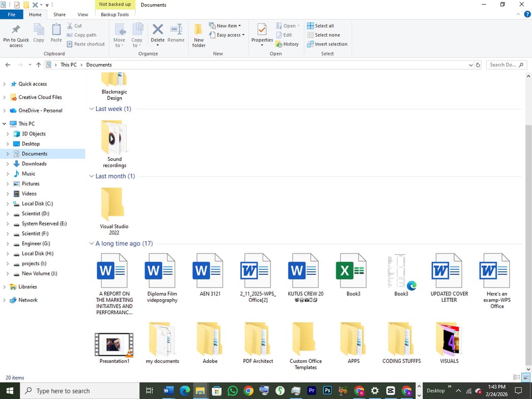Click the Windows Start button on taskbar
Screen dimensions: 532x399
tap(10, 391)
